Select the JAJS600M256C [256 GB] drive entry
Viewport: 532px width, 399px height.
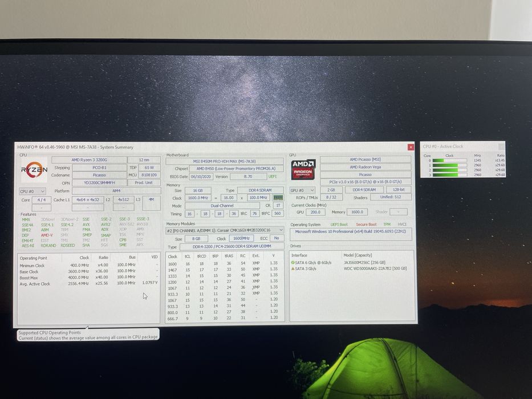(365, 262)
